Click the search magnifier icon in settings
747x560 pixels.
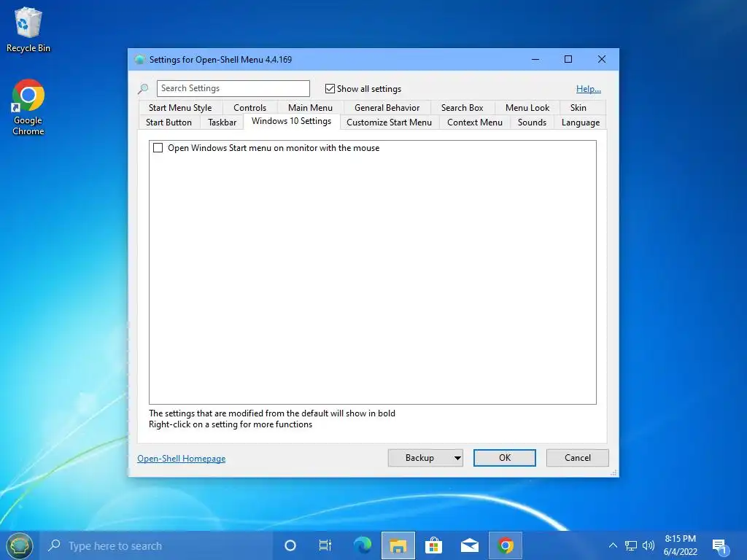coord(143,88)
